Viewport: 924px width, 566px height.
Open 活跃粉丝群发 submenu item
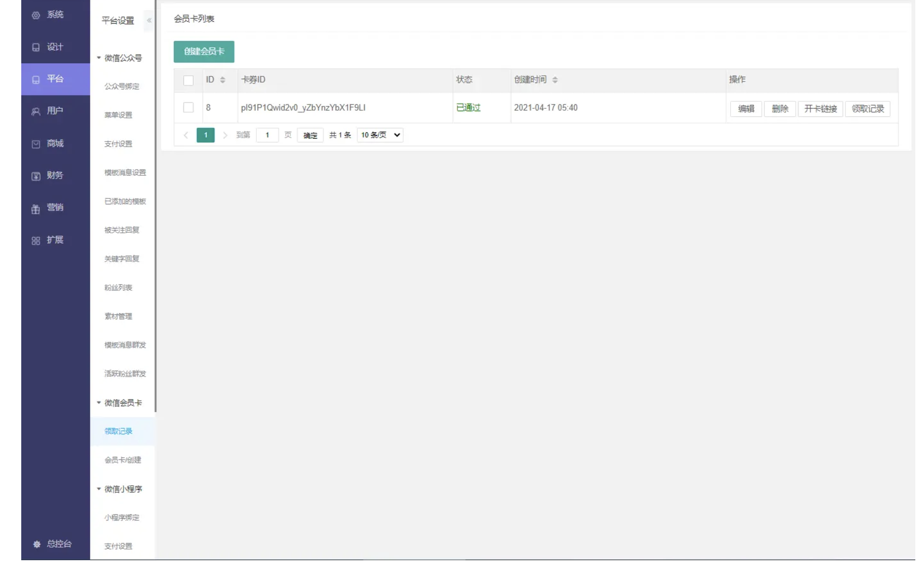tap(125, 374)
